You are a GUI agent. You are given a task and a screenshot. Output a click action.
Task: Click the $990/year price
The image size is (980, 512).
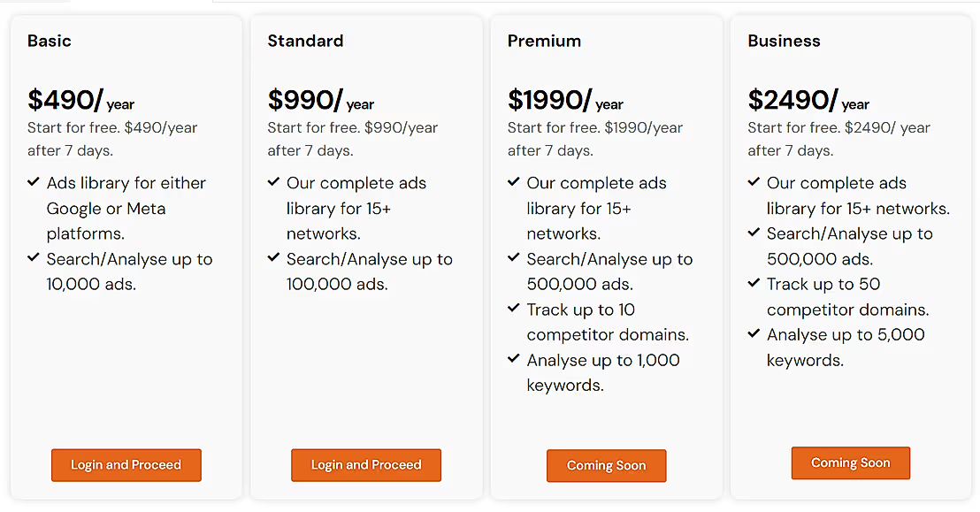tap(321, 100)
